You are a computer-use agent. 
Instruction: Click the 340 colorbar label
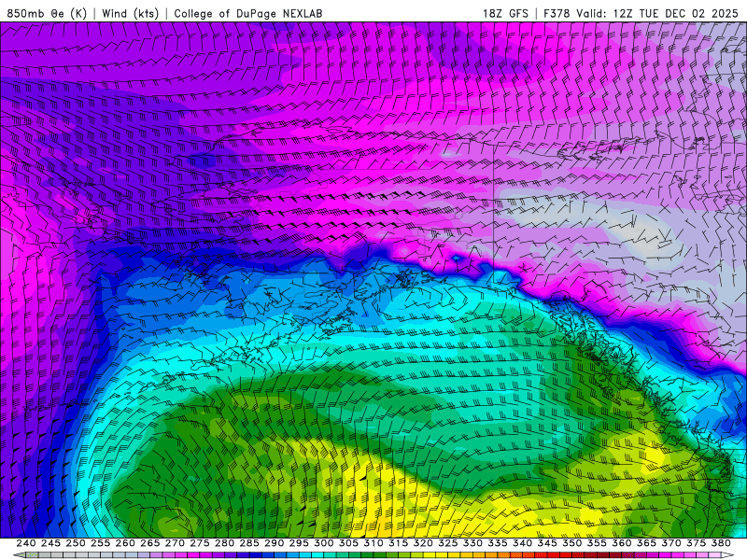point(522,543)
